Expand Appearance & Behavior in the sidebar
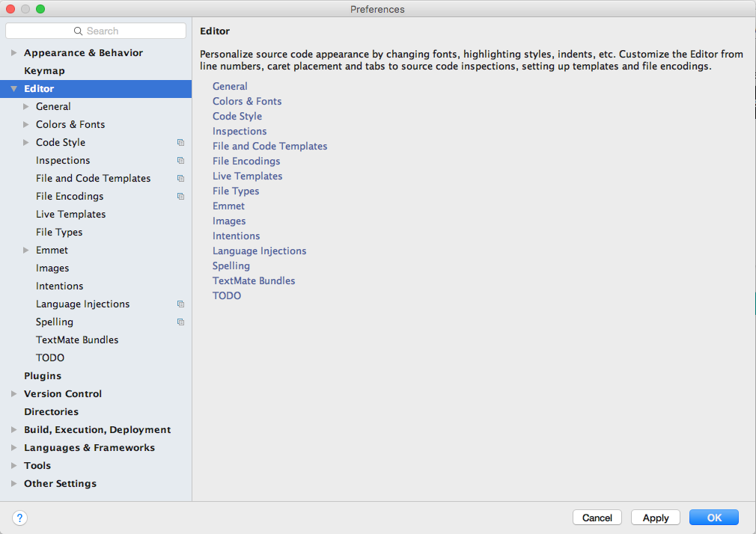The image size is (756, 534). (x=13, y=52)
